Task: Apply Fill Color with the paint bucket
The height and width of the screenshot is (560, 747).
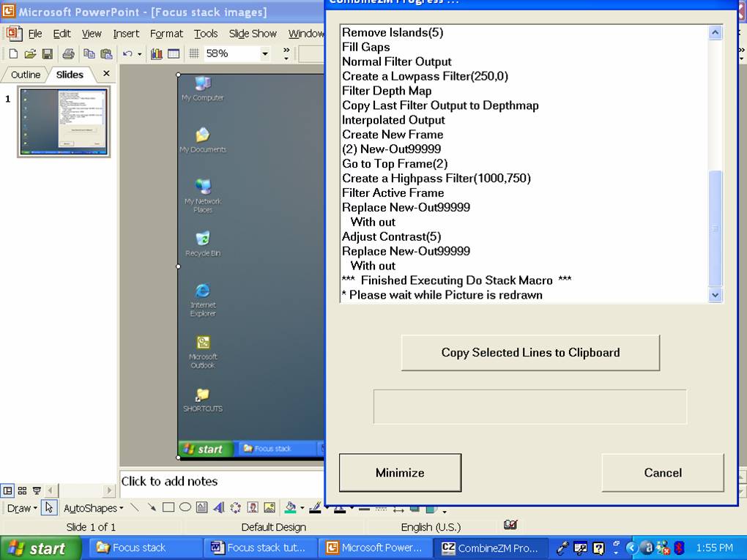Action: 290,507
